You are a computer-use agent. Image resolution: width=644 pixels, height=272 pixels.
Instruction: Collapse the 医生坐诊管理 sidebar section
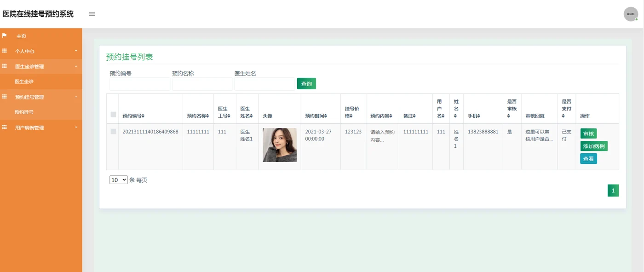pos(41,66)
